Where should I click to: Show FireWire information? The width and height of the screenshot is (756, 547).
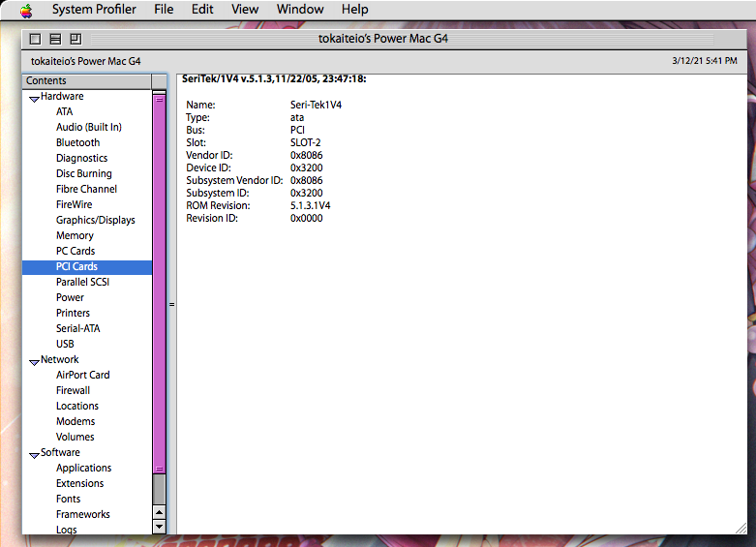74,204
